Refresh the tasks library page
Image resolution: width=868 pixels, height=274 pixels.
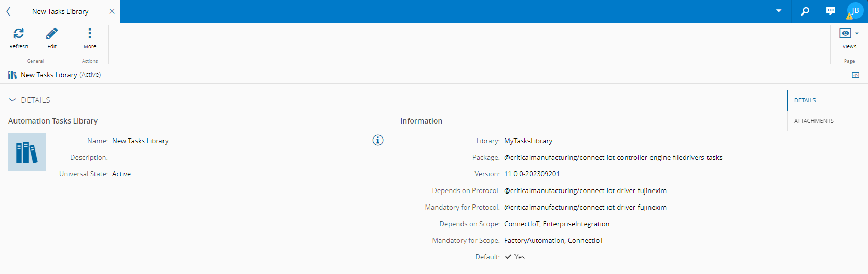click(x=19, y=38)
